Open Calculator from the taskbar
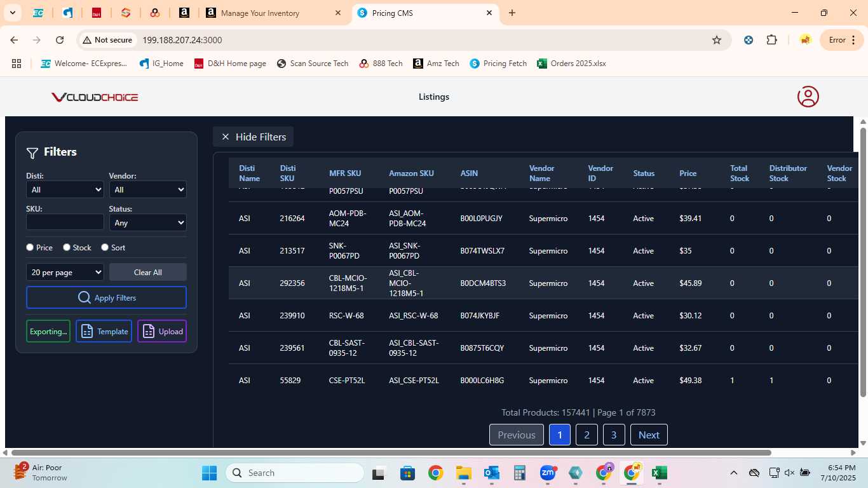This screenshot has height=488, width=868. (x=520, y=473)
